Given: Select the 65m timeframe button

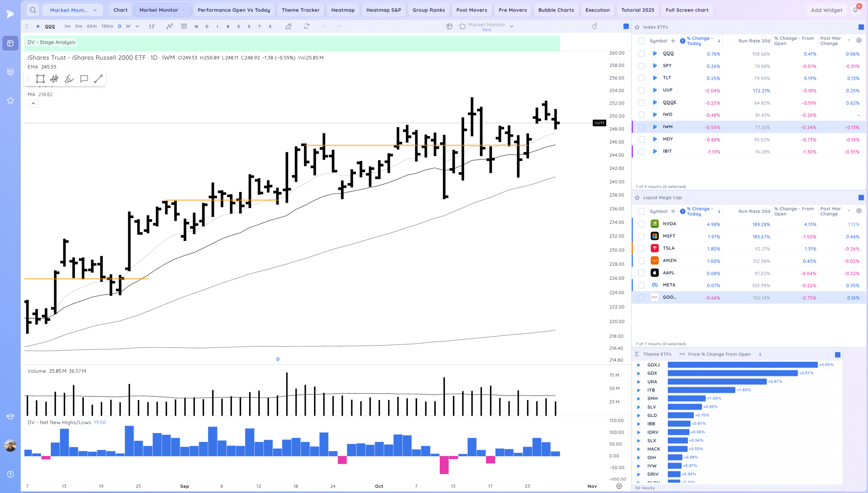Looking at the screenshot, I should 92,26.
